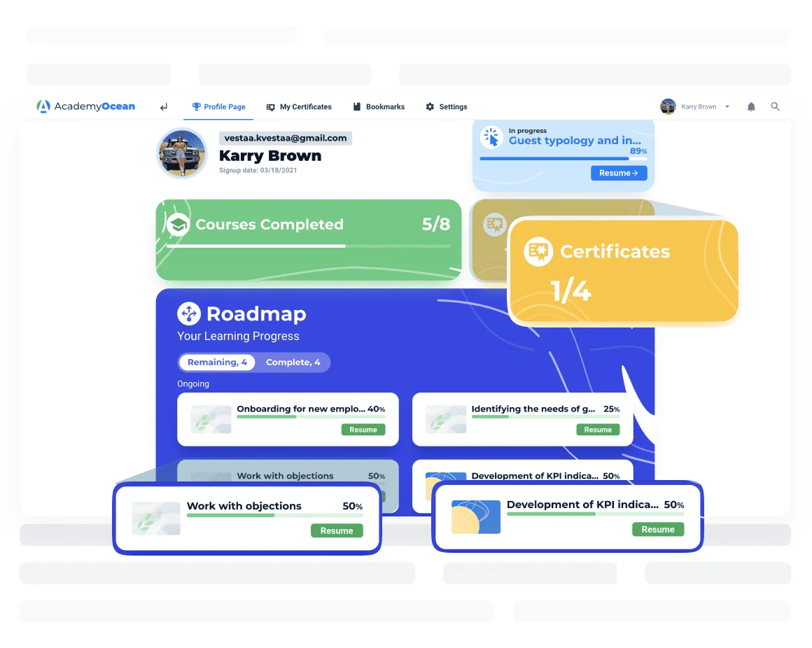Image resolution: width=812 pixels, height=648 pixels.
Task: Resume Onboarding for new employees course
Action: [363, 430]
